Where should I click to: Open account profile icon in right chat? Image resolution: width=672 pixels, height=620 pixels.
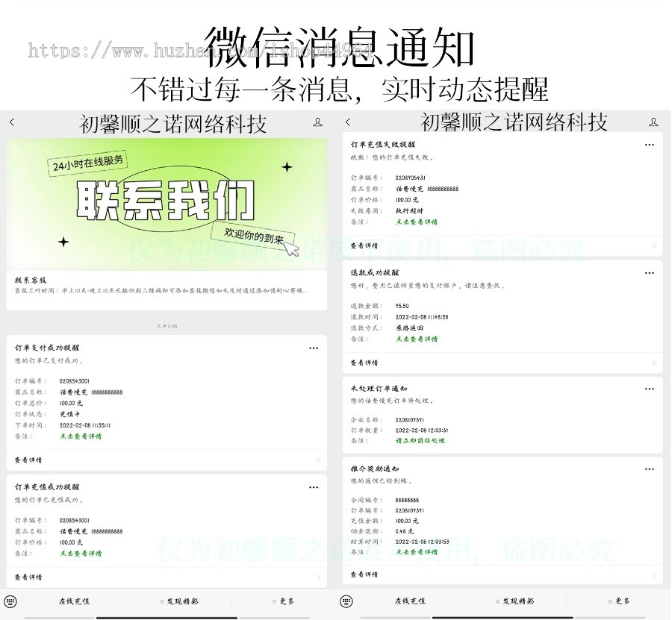[x=653, y=122]
